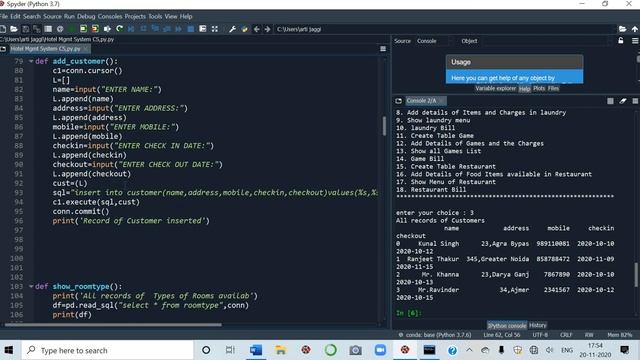Run the current cell icon

click(x=83, y=29)
